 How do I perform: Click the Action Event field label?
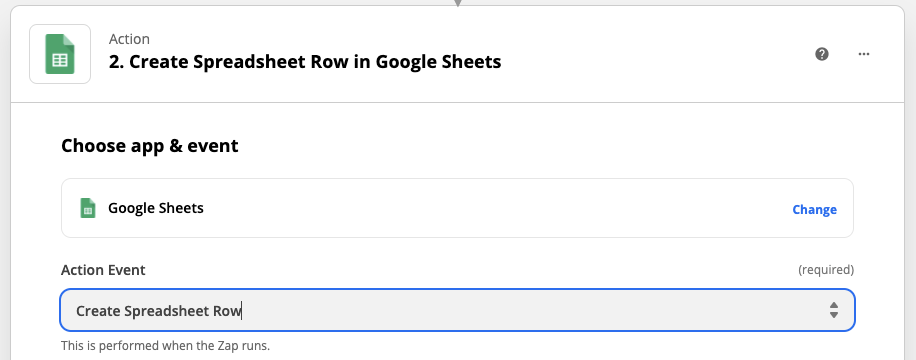pos(103,270)
